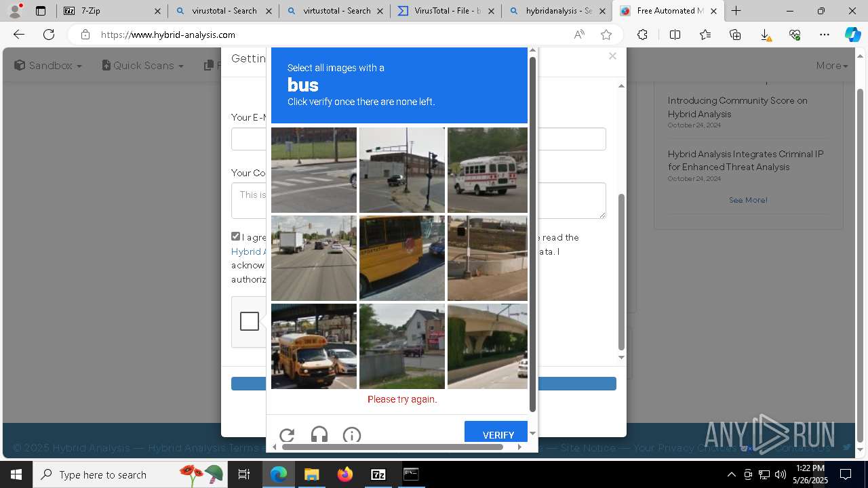This screenshot has width=868, height=488.
Task: Open the console window from the taskbar
Action: [411, 474]
